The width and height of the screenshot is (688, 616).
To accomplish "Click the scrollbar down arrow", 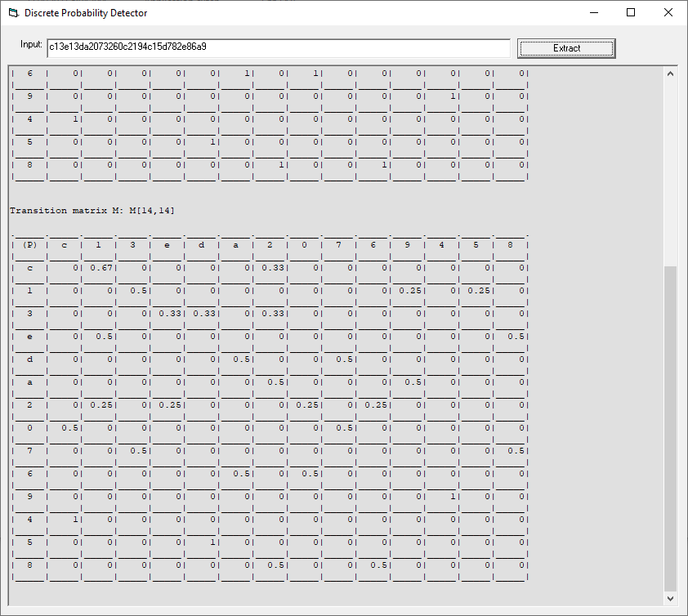I will (670, 599).
